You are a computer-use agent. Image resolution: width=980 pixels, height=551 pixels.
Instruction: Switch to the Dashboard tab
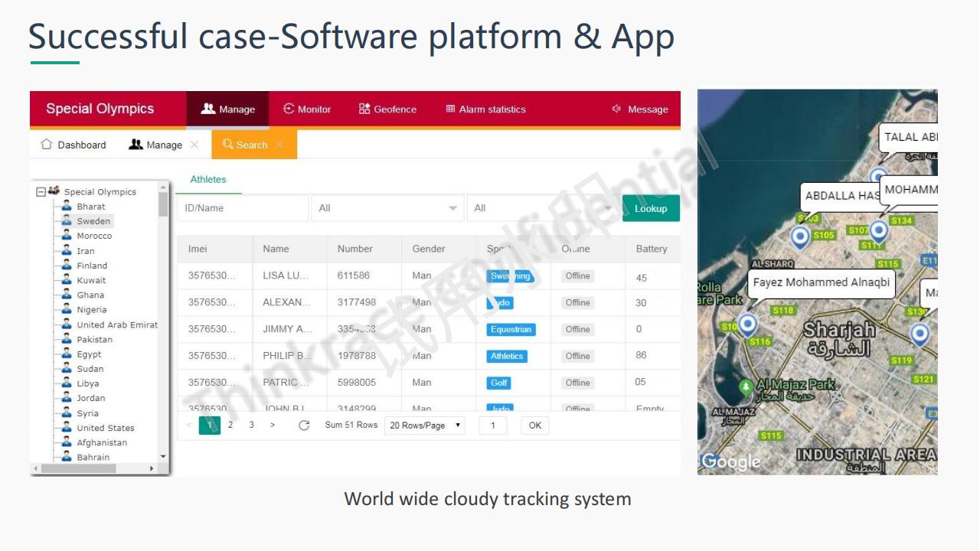[x=80, y=145]
